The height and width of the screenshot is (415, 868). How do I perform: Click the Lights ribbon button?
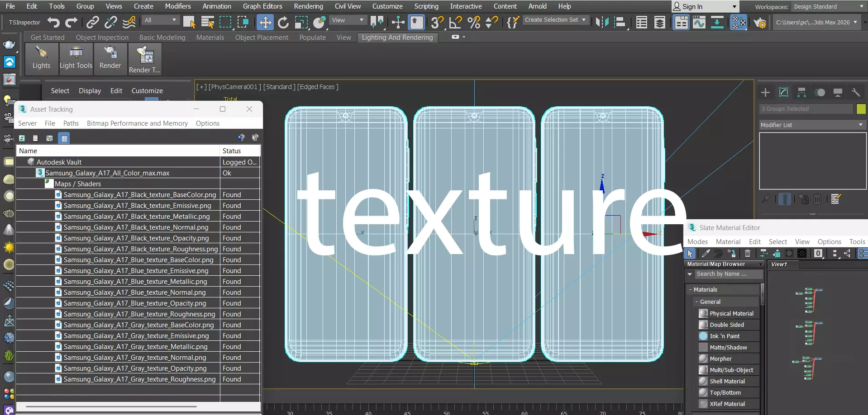pyautogui.click(x=42, y=59)
